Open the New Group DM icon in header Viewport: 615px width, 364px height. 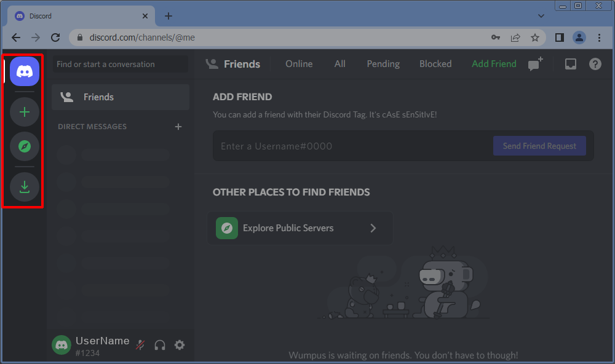click(x=536, y=64)
